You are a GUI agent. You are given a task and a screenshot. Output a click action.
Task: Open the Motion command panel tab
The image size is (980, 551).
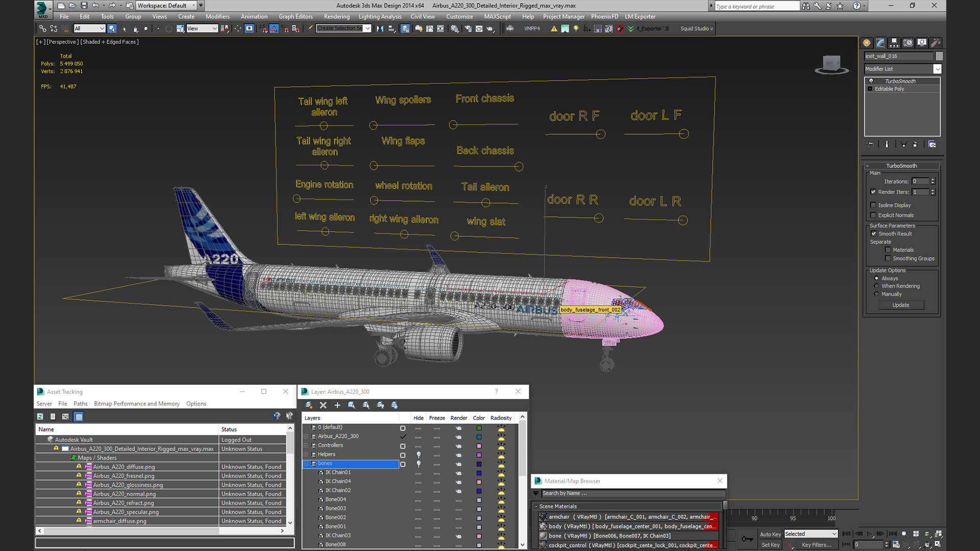click(x=908, y=43)
